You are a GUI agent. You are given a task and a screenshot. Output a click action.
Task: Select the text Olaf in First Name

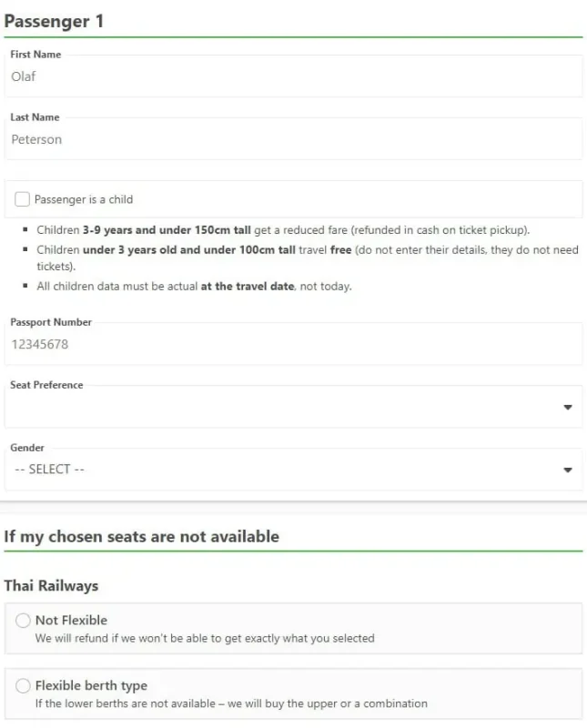click(22, 76)
